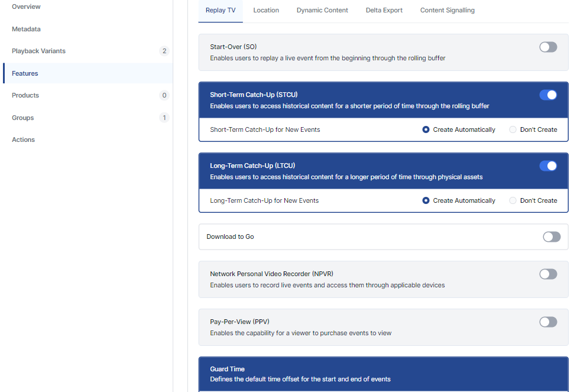The width and height of the screenshot is (577, 392).
Task: Select Don't Create for Short-Term Catch-Up
Action: click(x=513, y=129)
